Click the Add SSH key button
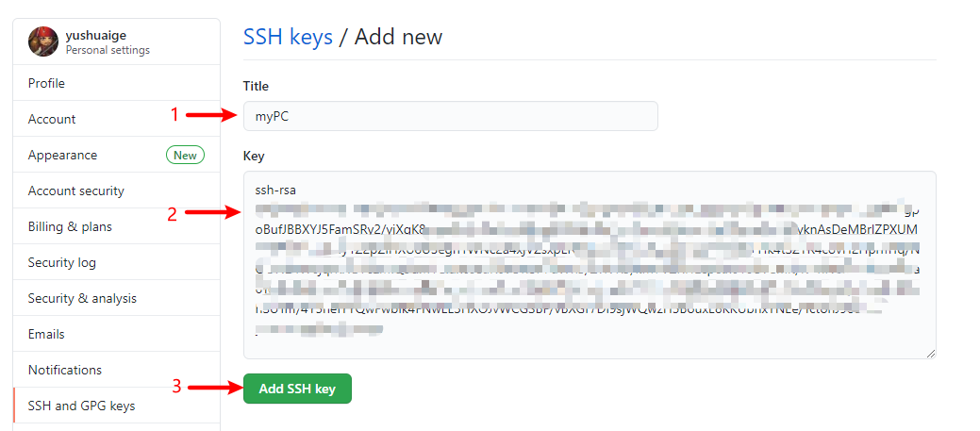 (297, 389)
